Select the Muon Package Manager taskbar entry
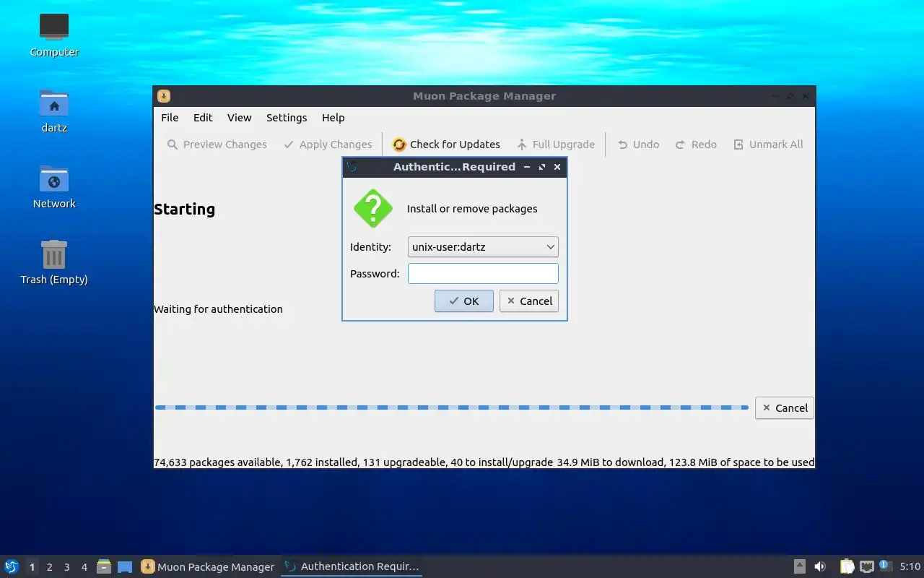This screenshot has height=578, width=924. coord(208,567)
